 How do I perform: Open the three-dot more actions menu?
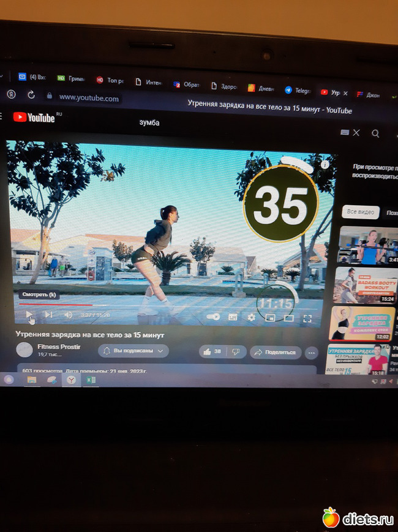pyautogui.click(x=312, y=353)
